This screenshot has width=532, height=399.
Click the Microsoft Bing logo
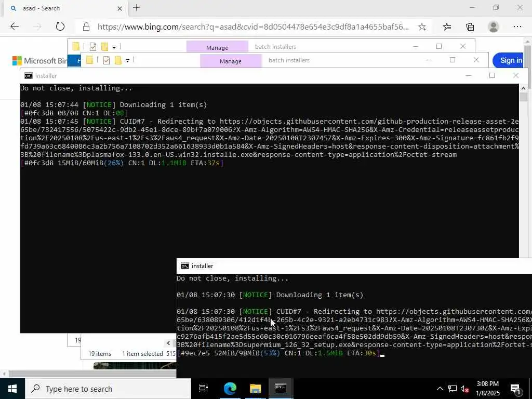pyautogui.click(x=39, y=61)
